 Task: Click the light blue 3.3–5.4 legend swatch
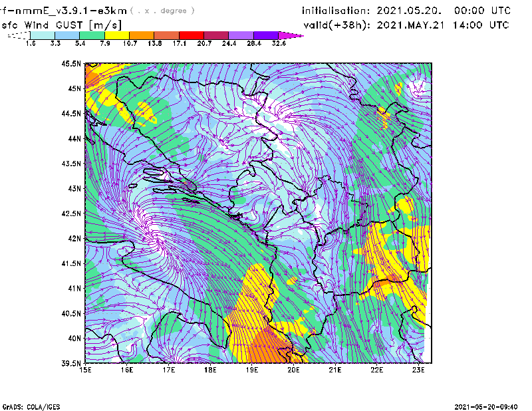coord(67,35)
